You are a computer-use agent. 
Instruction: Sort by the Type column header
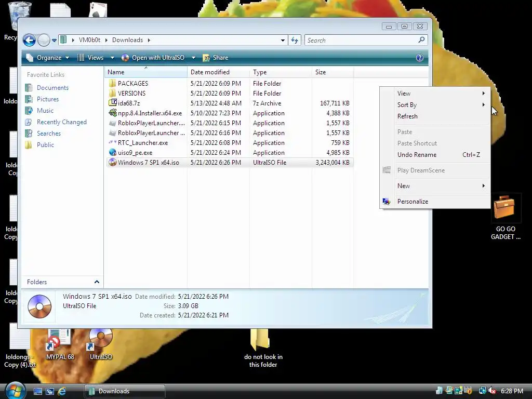[x=280, y=72]
